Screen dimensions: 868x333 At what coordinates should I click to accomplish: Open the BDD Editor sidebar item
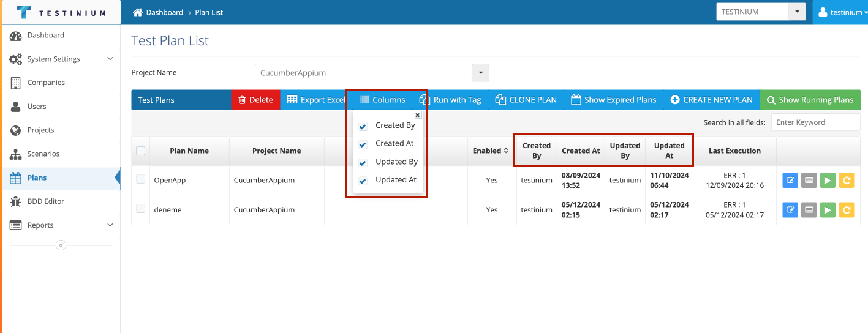(61, 201)
